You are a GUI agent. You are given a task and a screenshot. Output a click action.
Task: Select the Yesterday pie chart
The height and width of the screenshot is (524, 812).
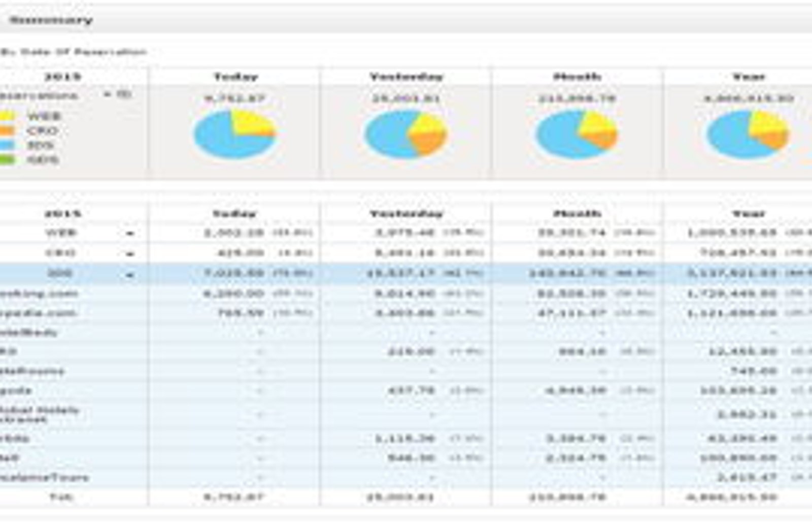click(405, 135)
